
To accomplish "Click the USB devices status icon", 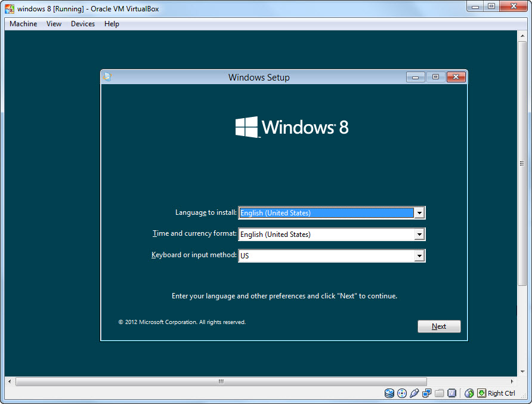I will (x=415, y=393).
